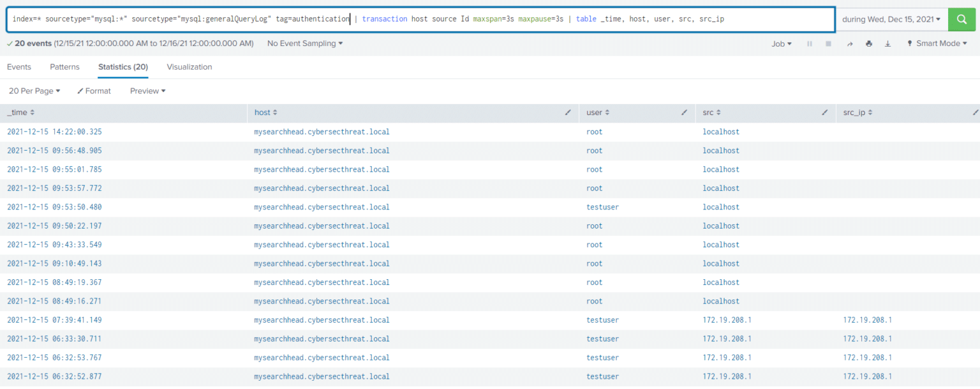Click the 2021-12-15 09:10:49.143 timestamp

click(54, 264)
